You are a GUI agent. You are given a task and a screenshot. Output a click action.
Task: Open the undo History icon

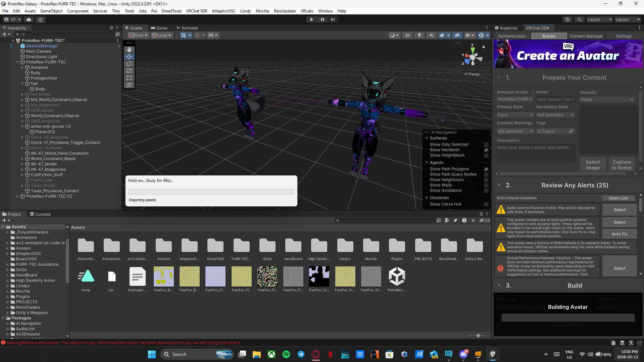[567, 19]
